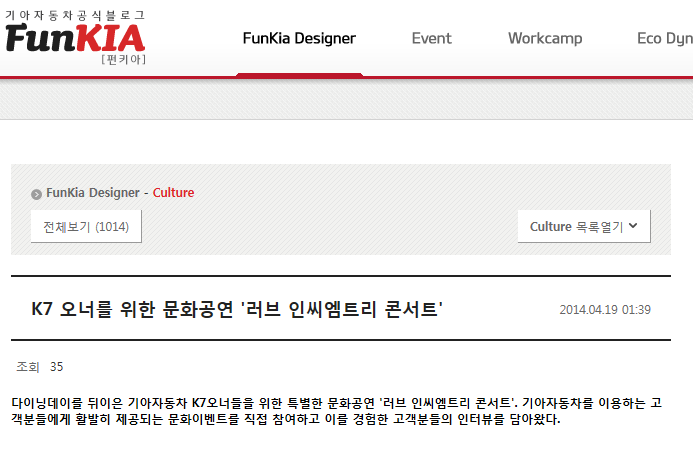Click the post title K7 오너를 위한 문화공연
This screenshot has height=458, width=693.
pos(237,309)
